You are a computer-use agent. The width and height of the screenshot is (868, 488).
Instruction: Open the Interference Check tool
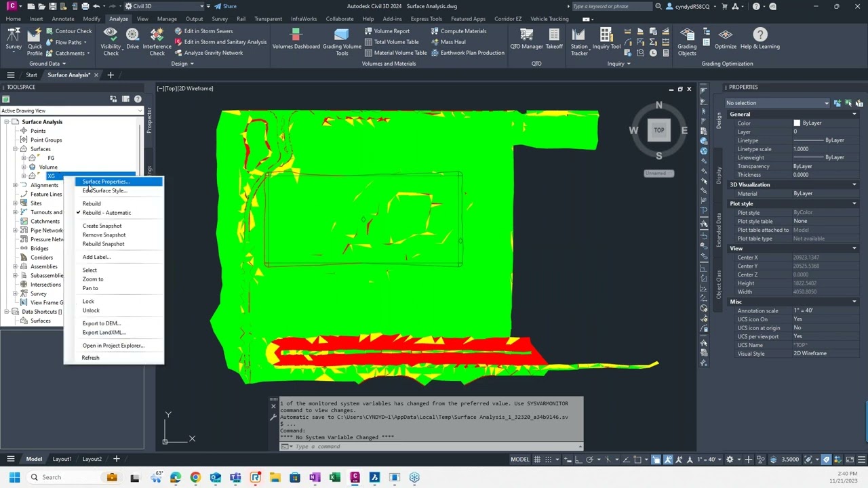click(x=157, y=41)
